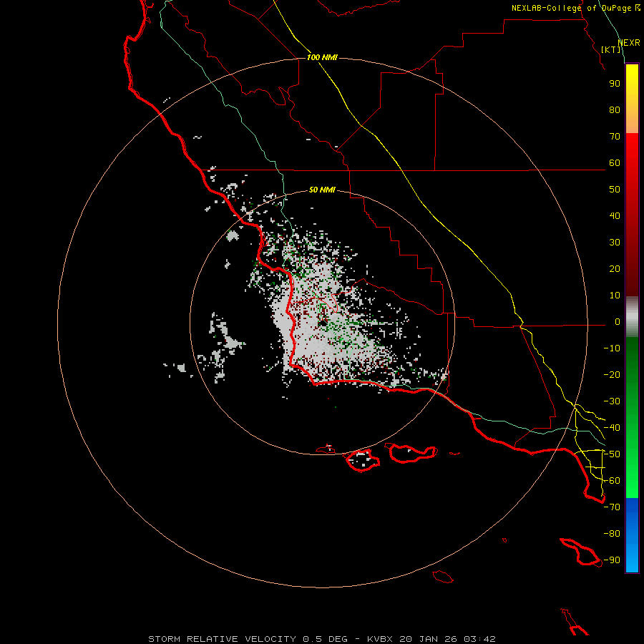Click the -50 value on velocity scale

612,454
